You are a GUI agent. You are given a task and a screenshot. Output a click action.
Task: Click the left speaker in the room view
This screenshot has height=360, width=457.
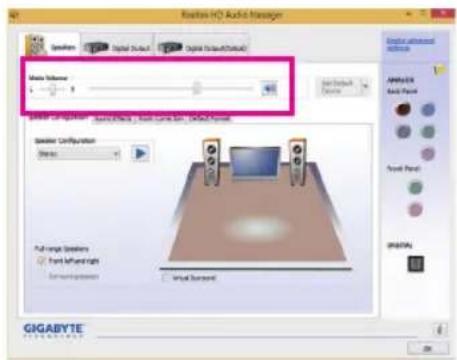coord(211,162)
